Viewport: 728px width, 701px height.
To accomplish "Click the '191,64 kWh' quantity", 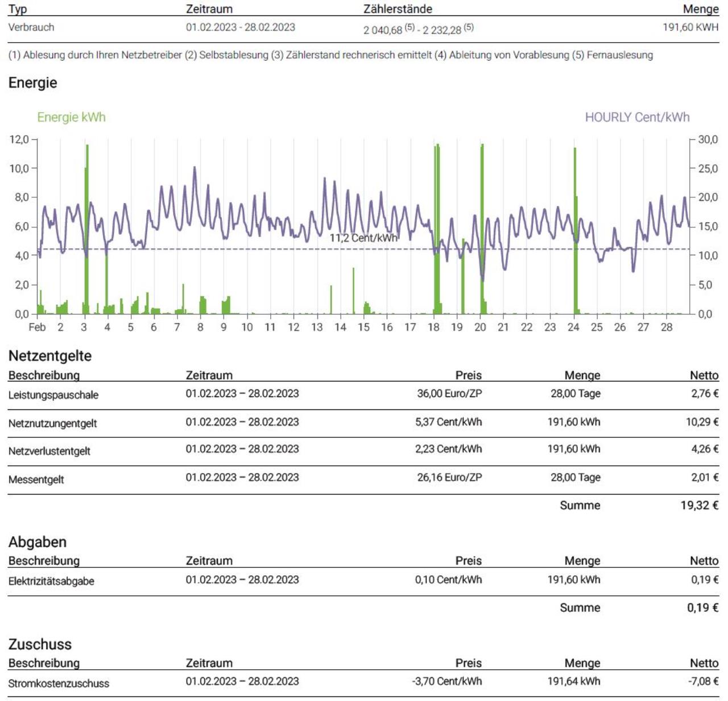I will [x=574, y=681].
